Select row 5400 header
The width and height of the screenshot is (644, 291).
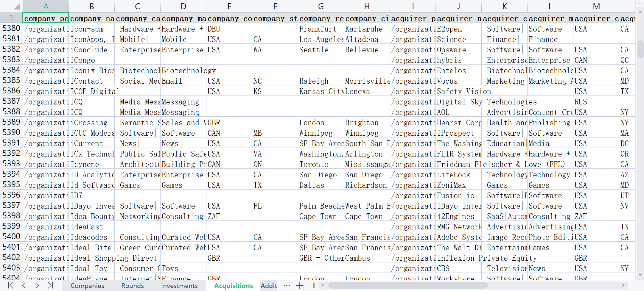[x=11, y=237]
